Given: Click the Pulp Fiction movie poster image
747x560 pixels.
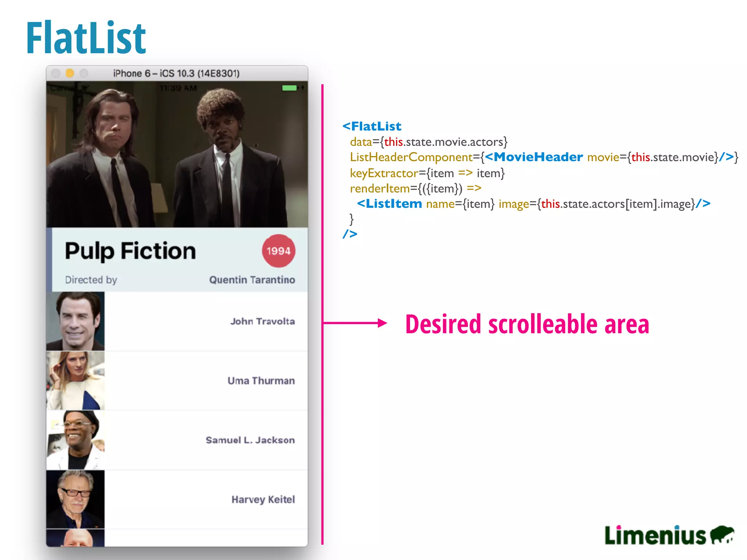Looking at the screenshot, I should point(177,155).
